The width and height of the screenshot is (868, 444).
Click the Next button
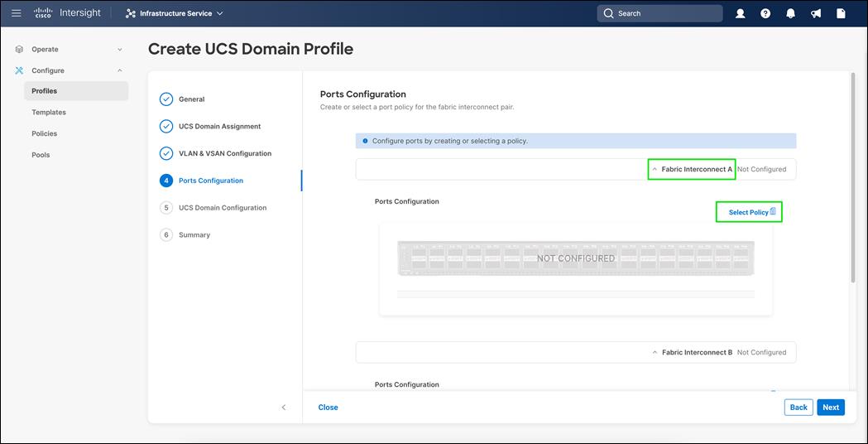831,408
